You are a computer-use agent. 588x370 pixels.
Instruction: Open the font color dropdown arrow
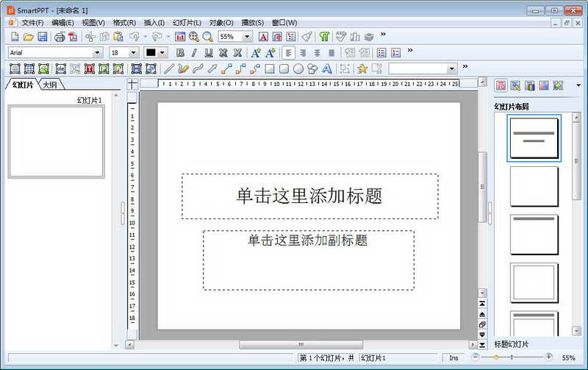click(x=162, y=53)
